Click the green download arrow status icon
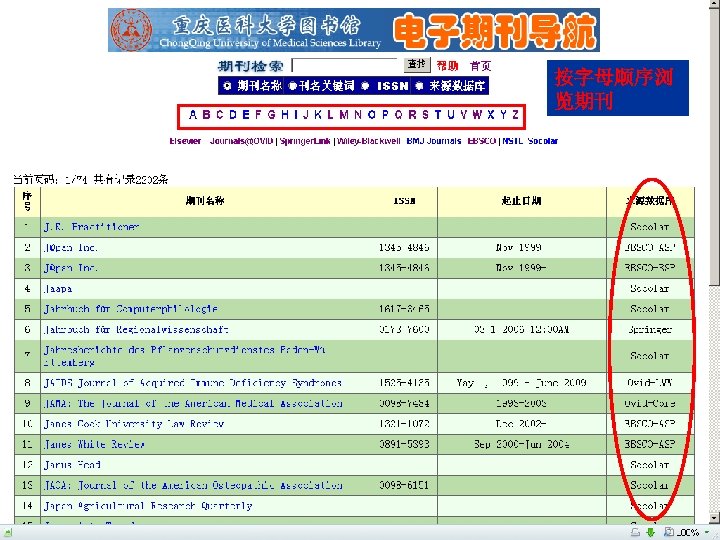The image size is (720, 540). (x=650, y=532)
